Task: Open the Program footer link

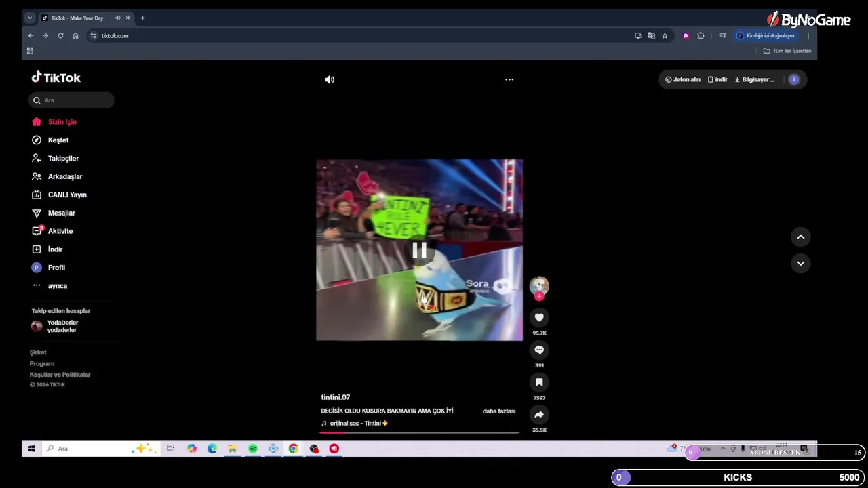Action: [42, 364]
